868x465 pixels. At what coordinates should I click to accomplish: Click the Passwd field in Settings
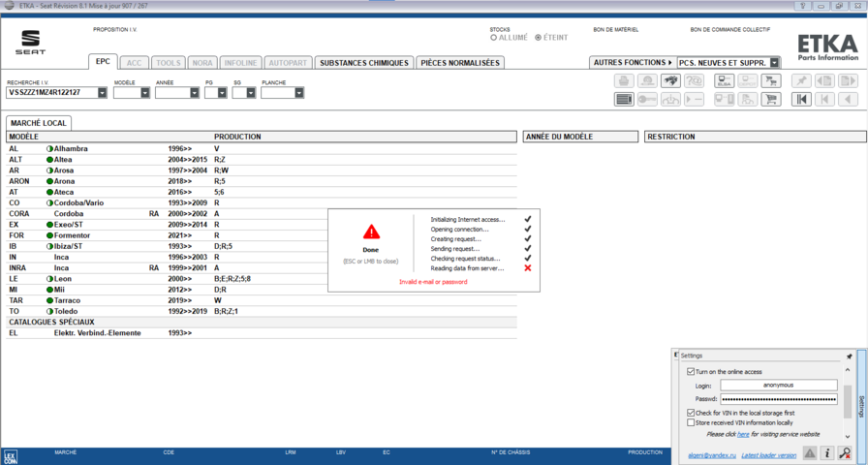778,399
